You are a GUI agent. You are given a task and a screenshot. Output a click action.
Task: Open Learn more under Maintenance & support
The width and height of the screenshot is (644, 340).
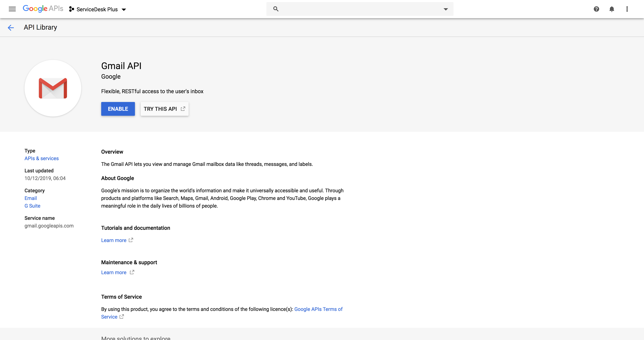coord(114,273)
